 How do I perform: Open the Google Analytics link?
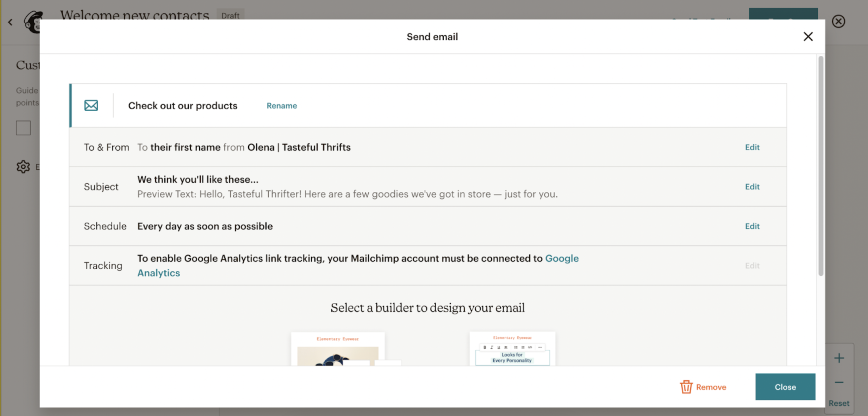[x=562, y=258]
